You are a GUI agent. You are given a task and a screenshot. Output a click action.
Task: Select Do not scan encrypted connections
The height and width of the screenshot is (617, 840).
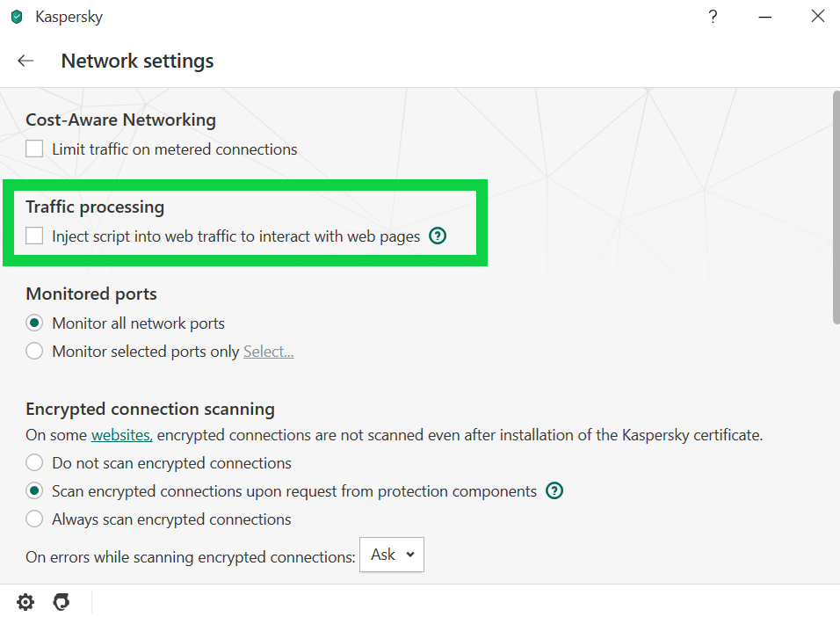[34, 463]
